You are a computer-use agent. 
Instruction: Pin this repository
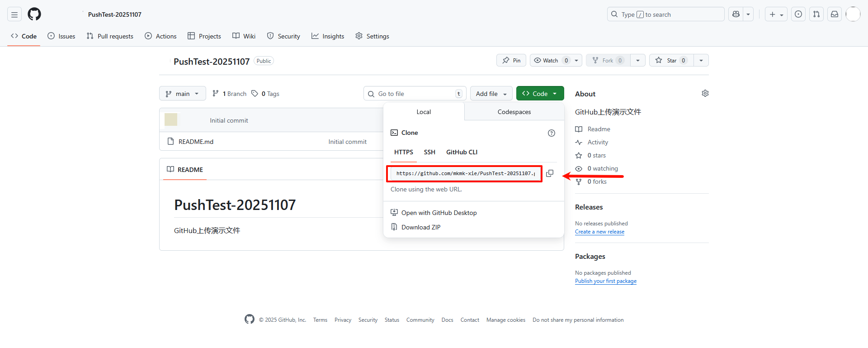pyautogui.click(x=511, y=60)
